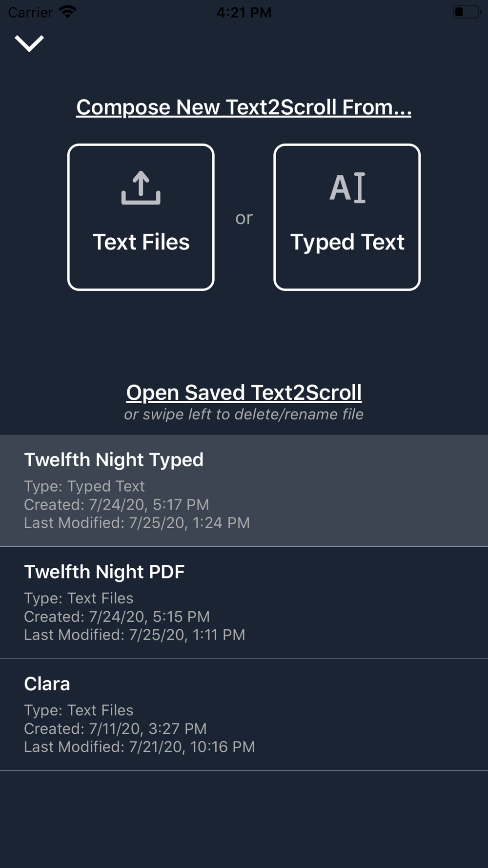Viewport: 488px width, 868px height.
Task: Tap the upload icon for Text Files
Action: (x=141, y=188)
